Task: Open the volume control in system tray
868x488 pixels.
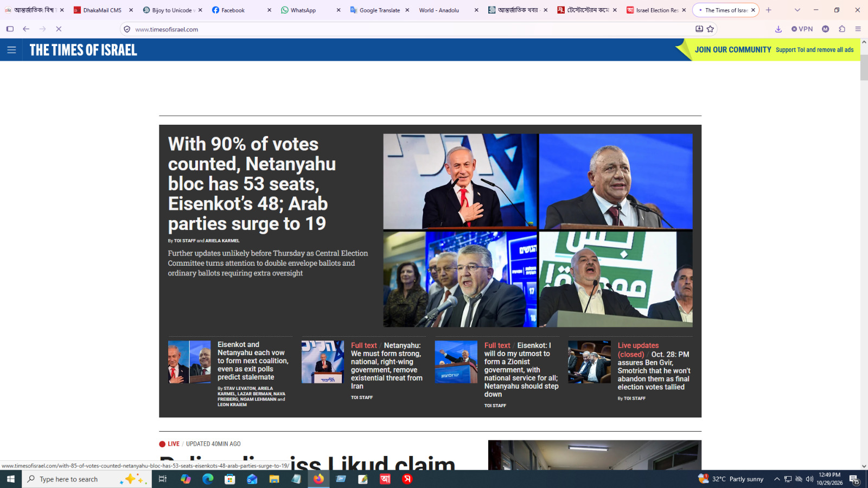Action: point(809,479)
